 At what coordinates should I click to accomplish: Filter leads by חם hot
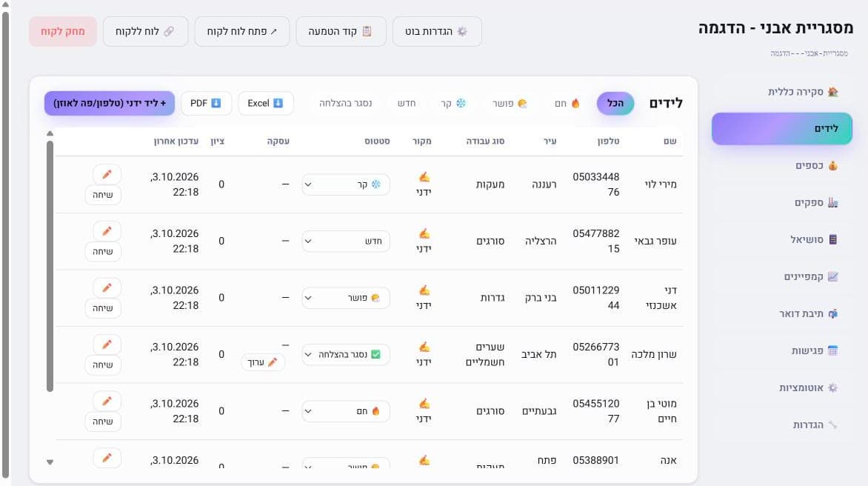pos(567,104)
